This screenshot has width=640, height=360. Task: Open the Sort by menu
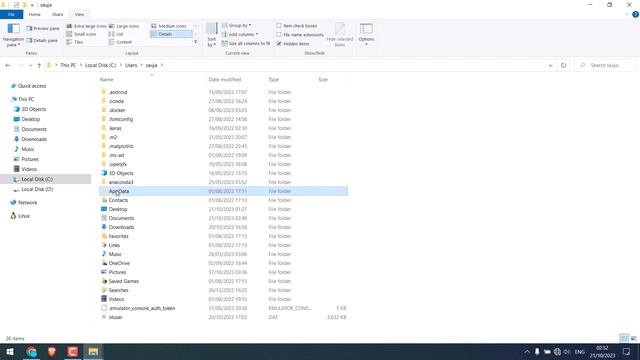click(x=211, y=35)
